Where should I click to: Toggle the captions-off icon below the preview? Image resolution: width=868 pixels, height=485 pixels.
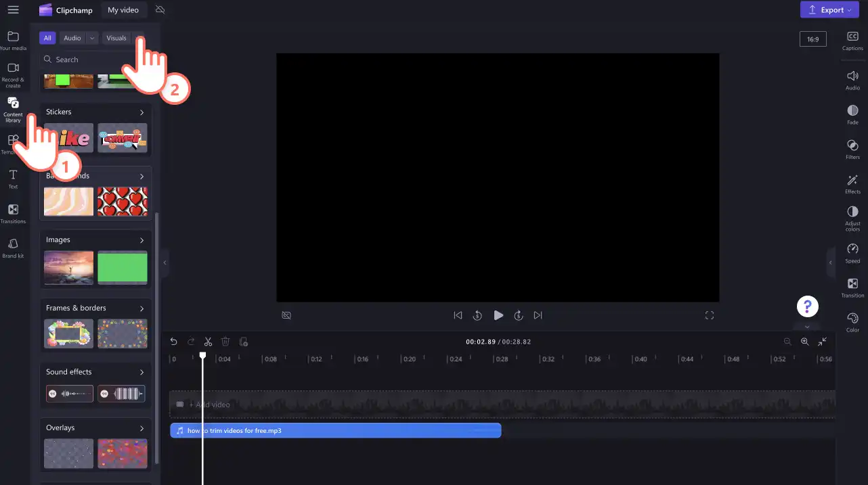[x=286, y=315]
